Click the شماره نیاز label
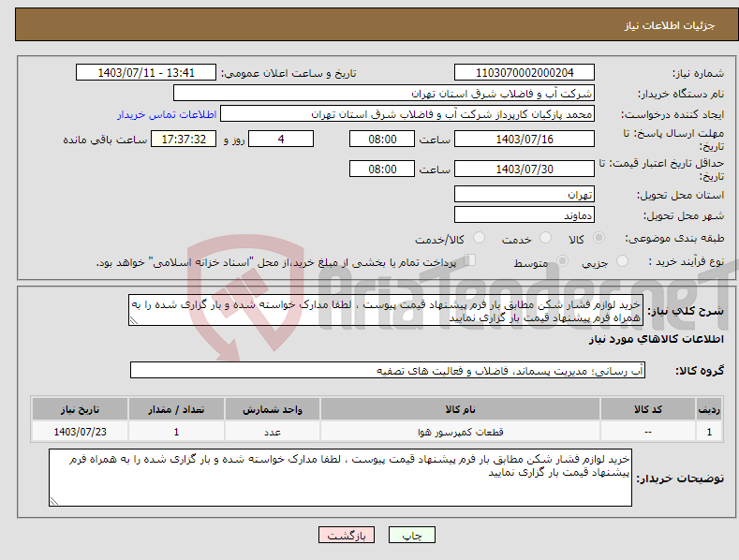Image resolution: width=739 pixels, height=560 pixels. point(699,74)
